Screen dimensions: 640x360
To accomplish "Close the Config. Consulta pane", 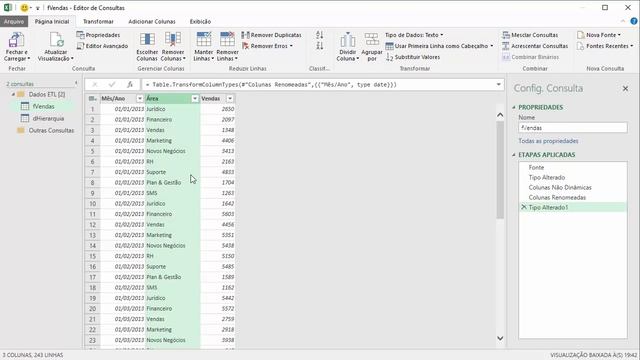I will coord(625,88).
